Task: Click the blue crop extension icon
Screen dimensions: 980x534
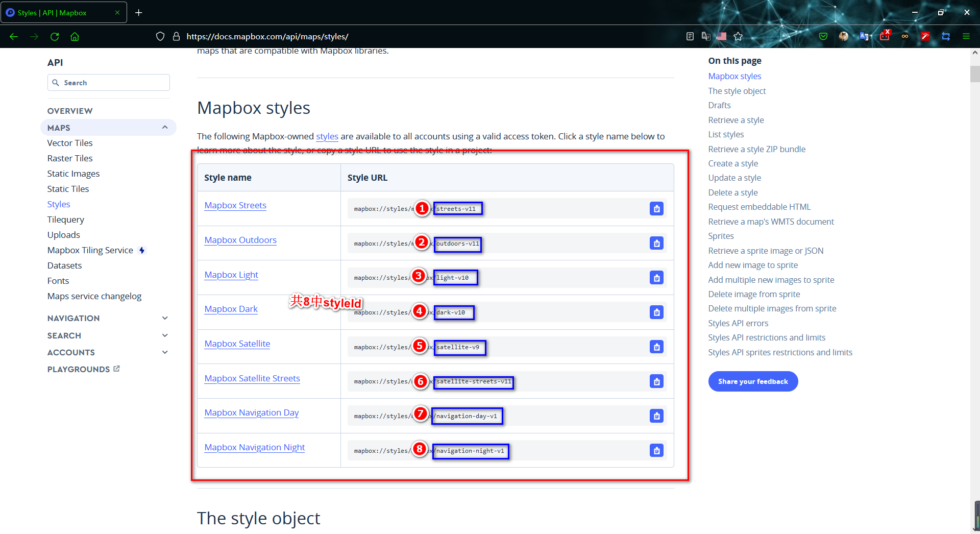Action: coord(946,36)
